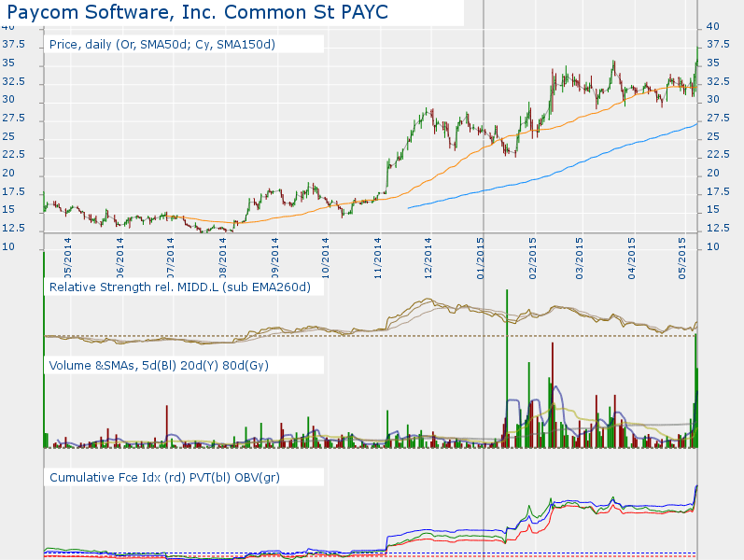Viewport: 744px width, 560px height.
Task: Click the 27.5 price label on right axis
Action: [x=718, y=119]
